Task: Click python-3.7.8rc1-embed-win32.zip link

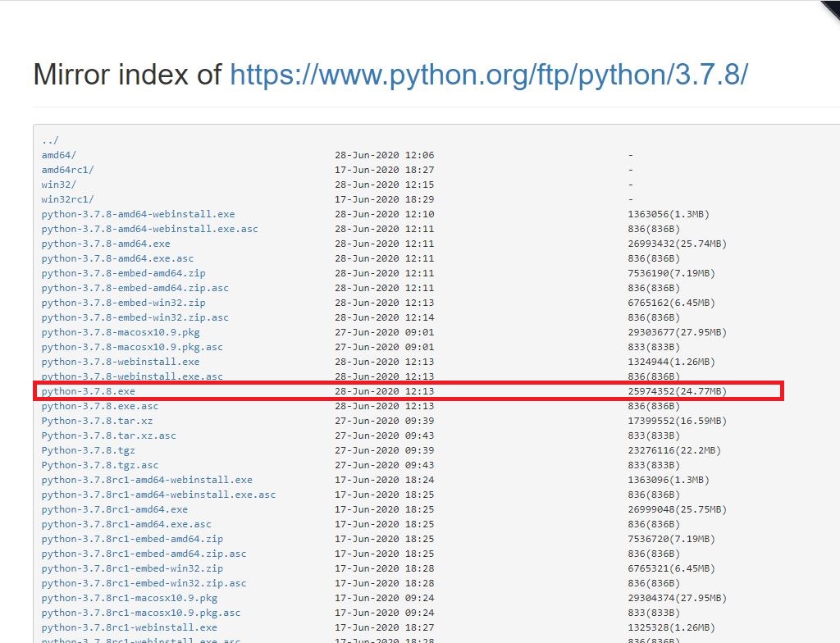Action: [132, 568]
